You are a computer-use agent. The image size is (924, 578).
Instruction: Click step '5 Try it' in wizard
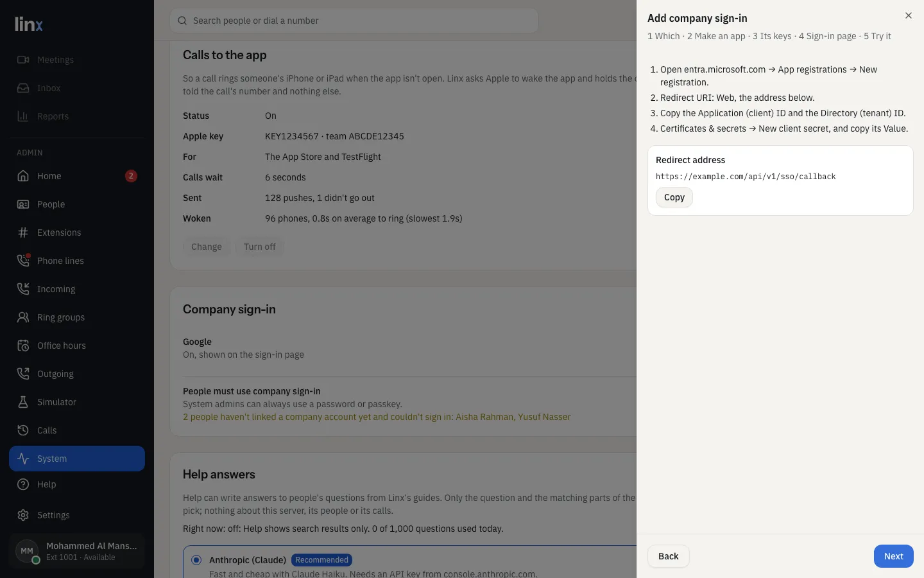[877, 36]
